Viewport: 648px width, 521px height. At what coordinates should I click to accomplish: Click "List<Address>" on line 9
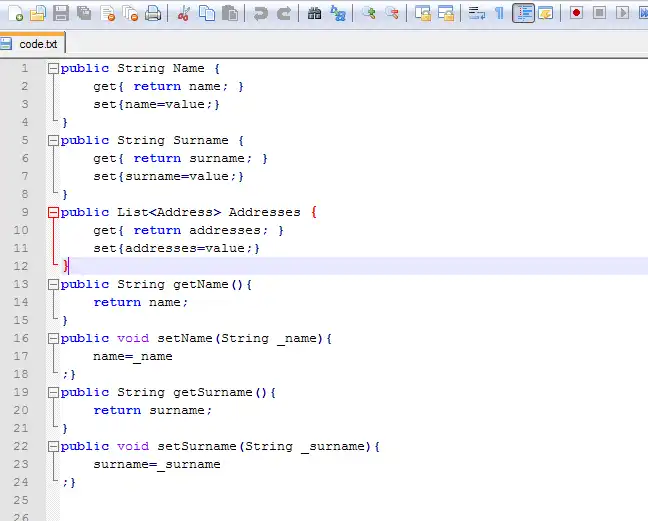click(169, 212)
